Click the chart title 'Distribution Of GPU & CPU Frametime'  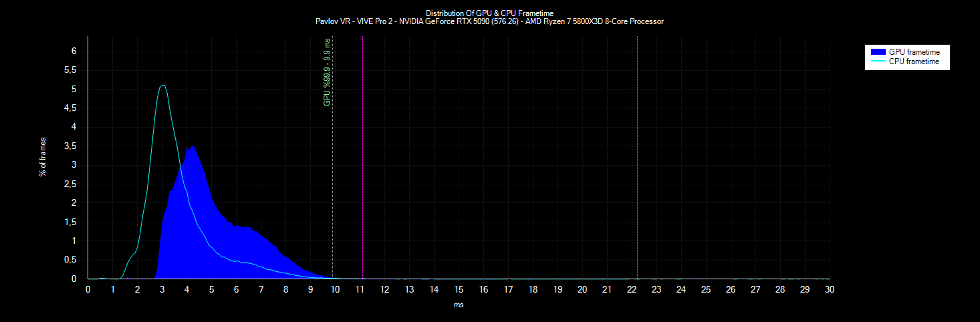pos(489,13)
